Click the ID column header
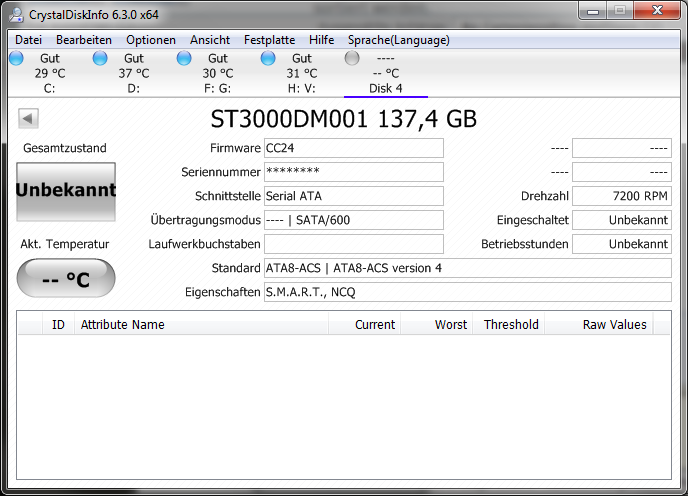Image resolution: width=688 pixels, height=496 pixels. pyautogui.click(x=58, y=324)
